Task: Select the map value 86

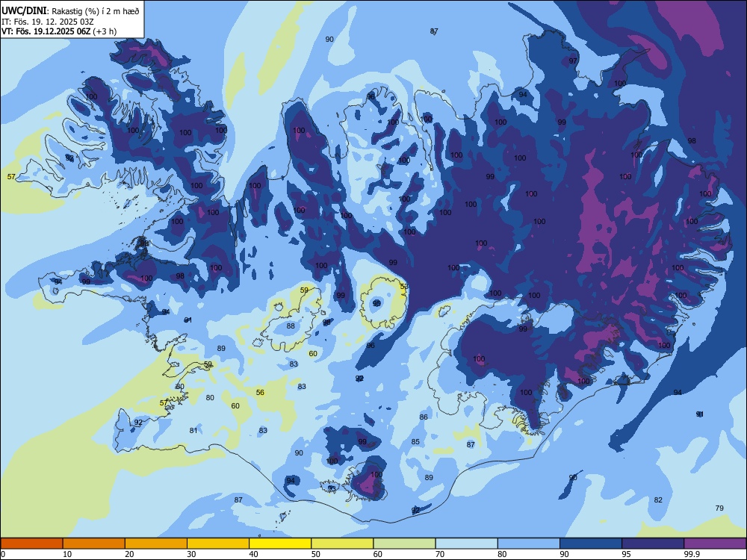Action: [424, 417]
